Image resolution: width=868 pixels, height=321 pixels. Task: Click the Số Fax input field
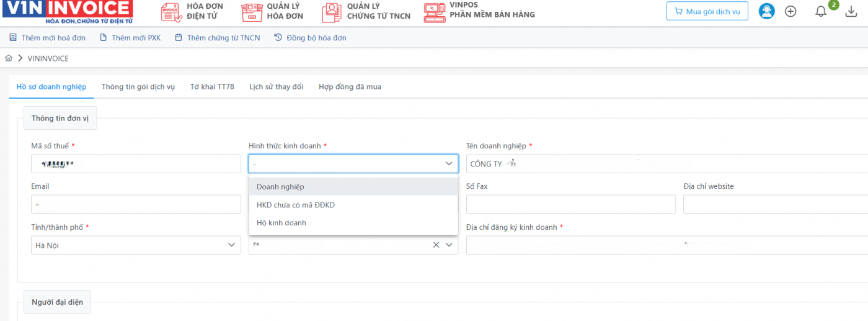tap(571, 204)
